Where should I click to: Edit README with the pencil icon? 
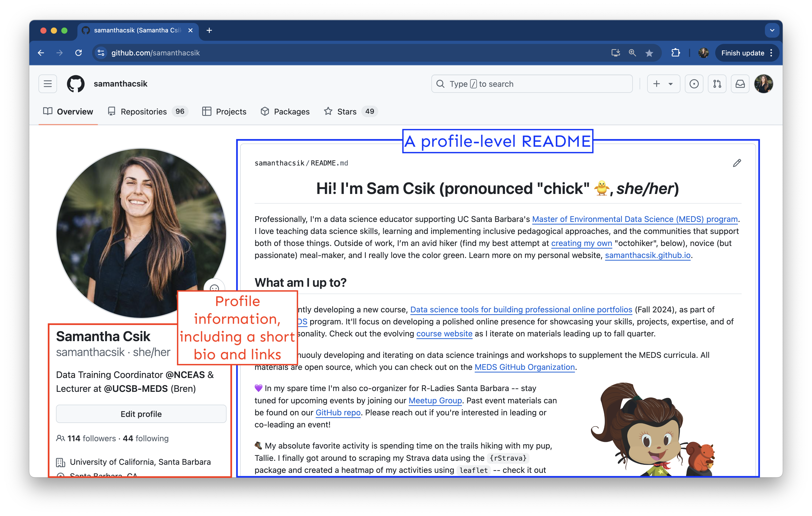(x=737, y=163)
